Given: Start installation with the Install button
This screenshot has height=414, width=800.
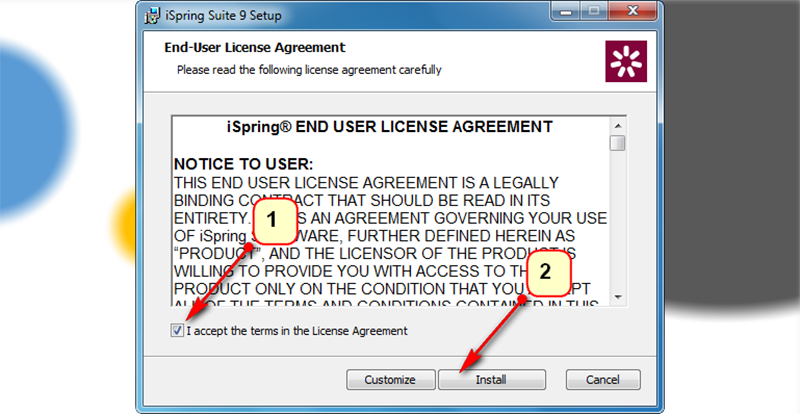Looking at the screenshot, I should (x=491, y=380).
